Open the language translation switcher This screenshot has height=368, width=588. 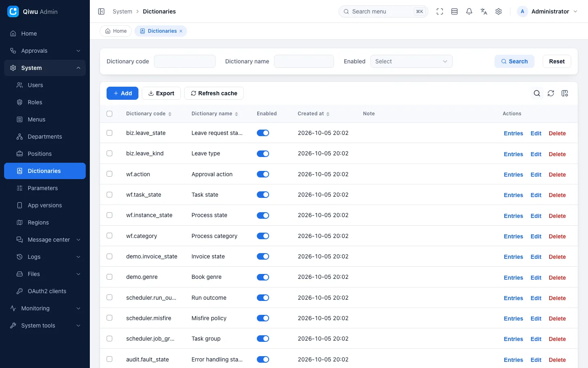pyautogui.click(x=484, y=11)
